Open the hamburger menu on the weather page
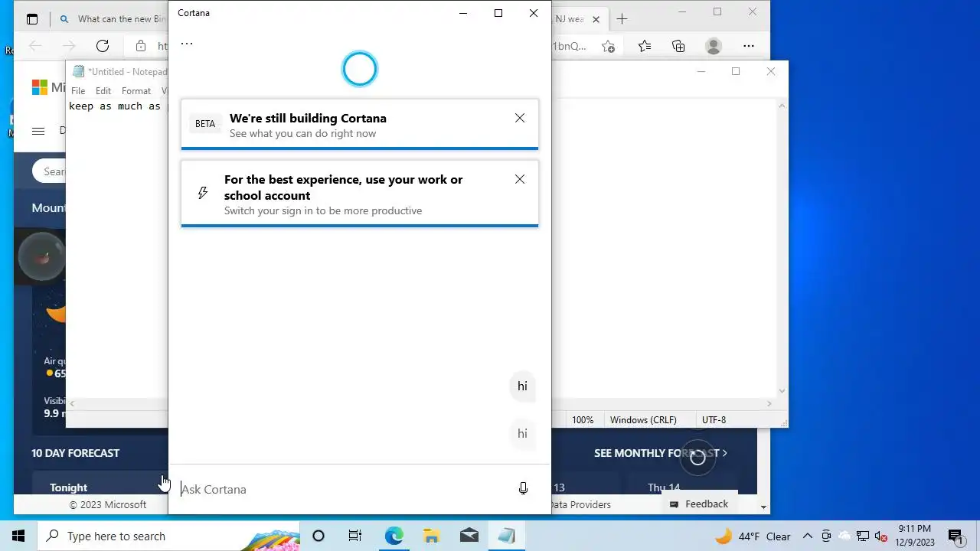This screenshot has width=980, height=551. tap(38, 131)
